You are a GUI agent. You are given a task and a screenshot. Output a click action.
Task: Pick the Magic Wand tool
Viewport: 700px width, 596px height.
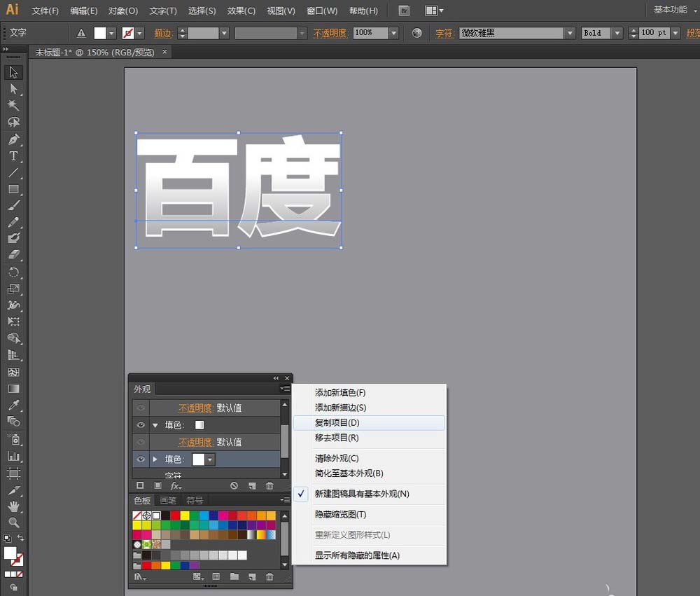(x=13, y=106)
